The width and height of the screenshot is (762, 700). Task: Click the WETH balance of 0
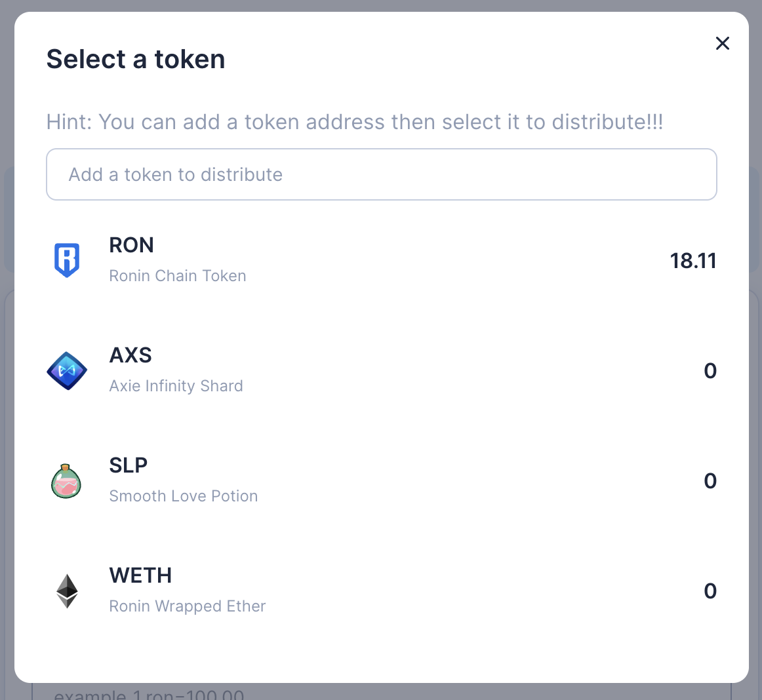click(710, 591)
